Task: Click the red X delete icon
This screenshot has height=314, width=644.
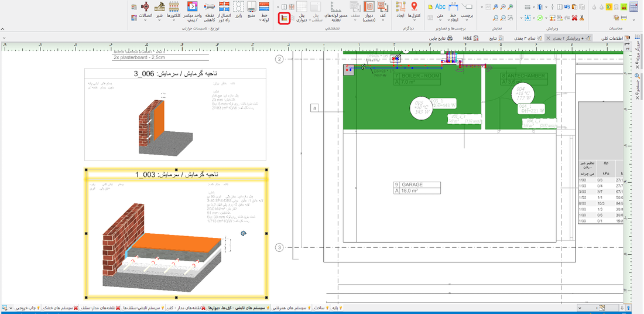Action: pos(574,18)
